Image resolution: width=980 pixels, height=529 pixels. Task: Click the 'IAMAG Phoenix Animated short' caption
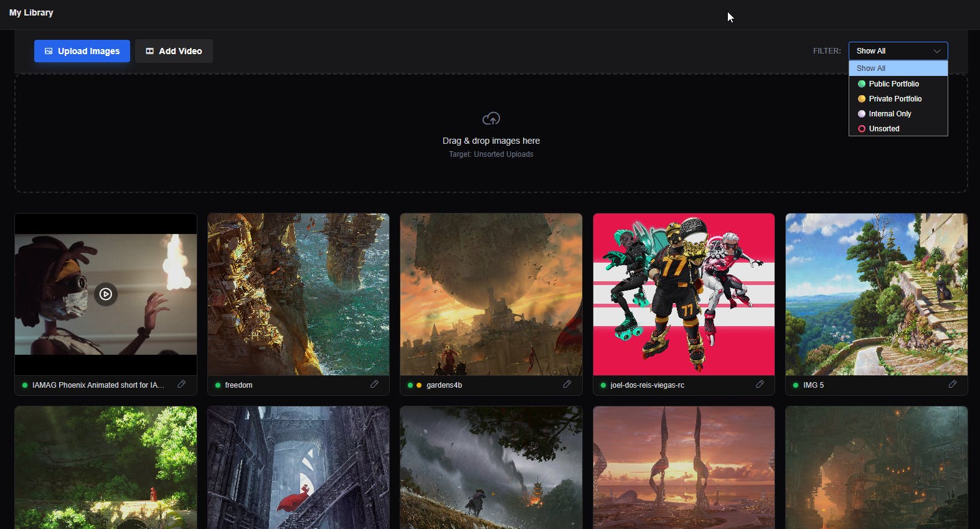(x=98, y=385)
